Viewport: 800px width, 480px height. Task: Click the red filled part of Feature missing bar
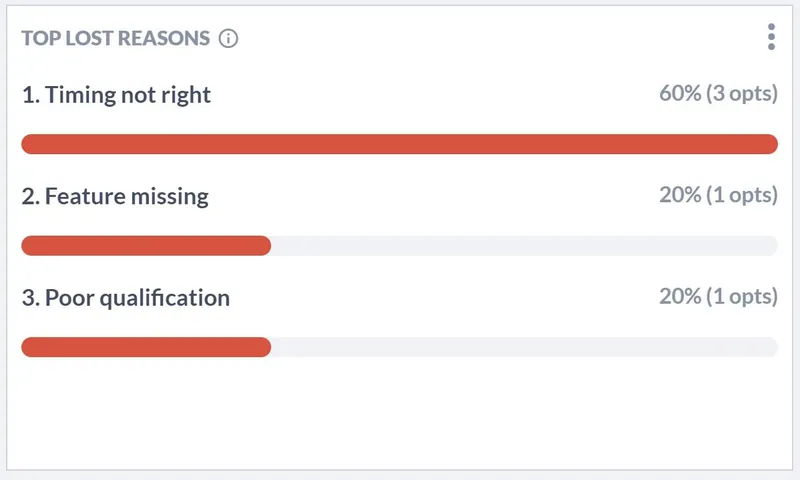click(146, 246)
